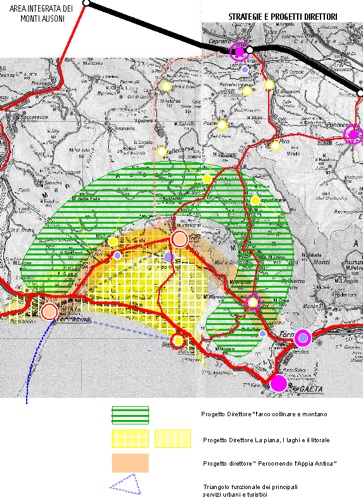This screenshot has width=363, height=500.
Task: Select the orange Appia Antica legend swatch
Action: click(130, 463)
